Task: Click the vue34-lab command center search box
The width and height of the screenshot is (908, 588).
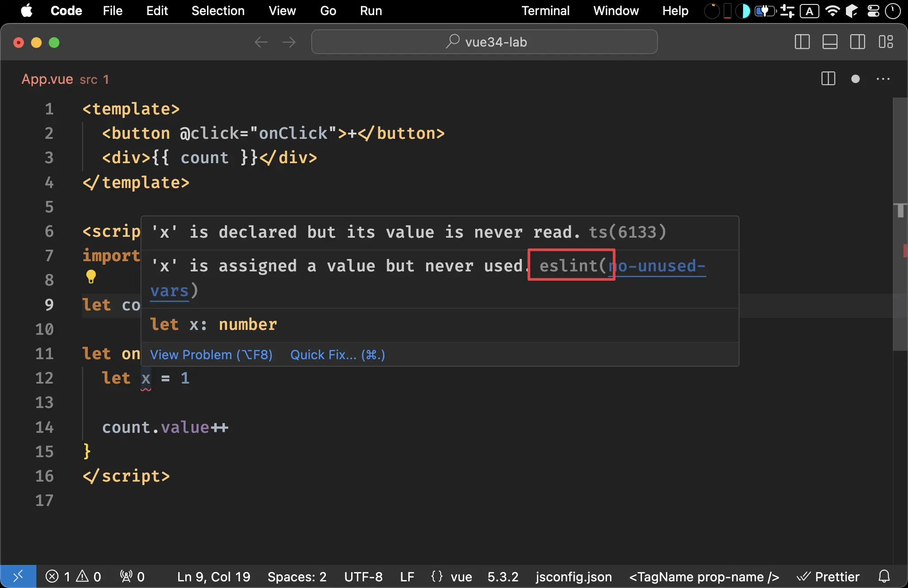Action: coord(484,42)
